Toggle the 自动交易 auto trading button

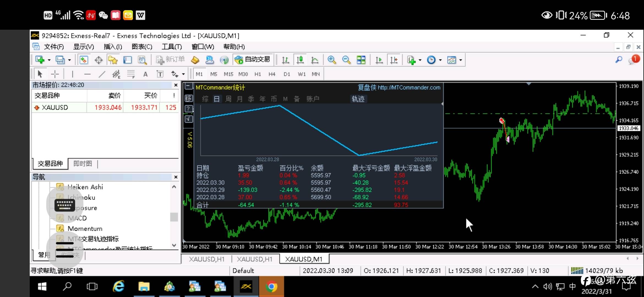point(253,59)
